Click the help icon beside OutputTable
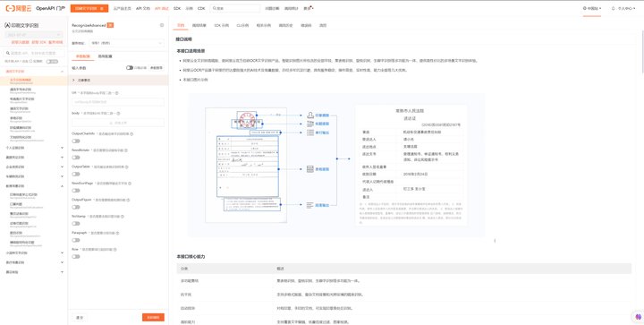 (x=126, y=167)
